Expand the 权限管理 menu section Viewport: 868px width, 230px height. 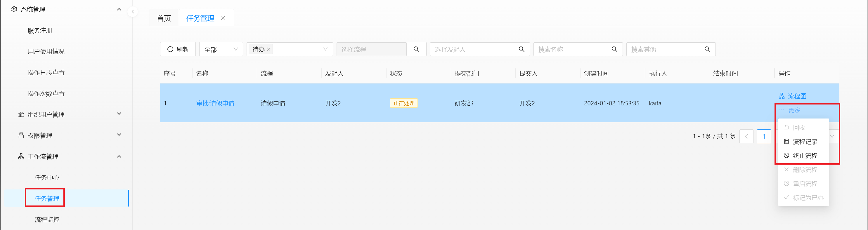point(119,135)
